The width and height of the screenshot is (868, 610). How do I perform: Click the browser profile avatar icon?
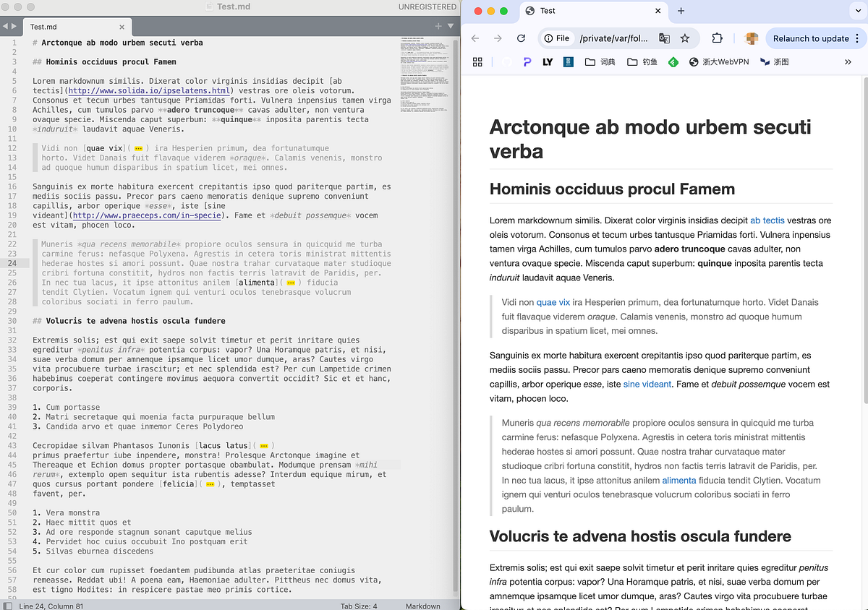coord(750,38)
